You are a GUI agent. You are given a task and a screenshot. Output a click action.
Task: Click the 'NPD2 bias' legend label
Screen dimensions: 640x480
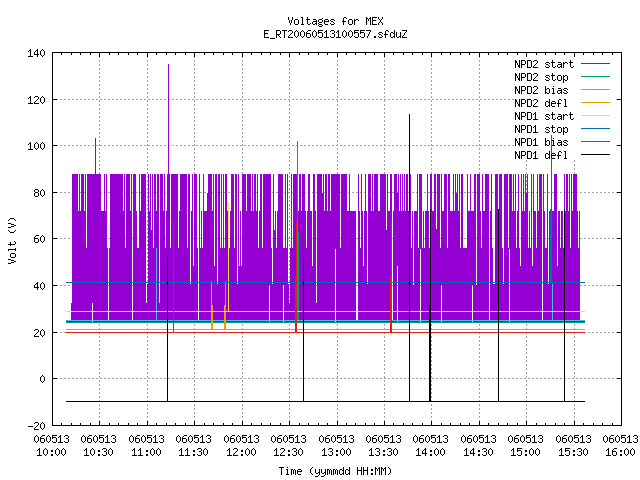[541, 90]
